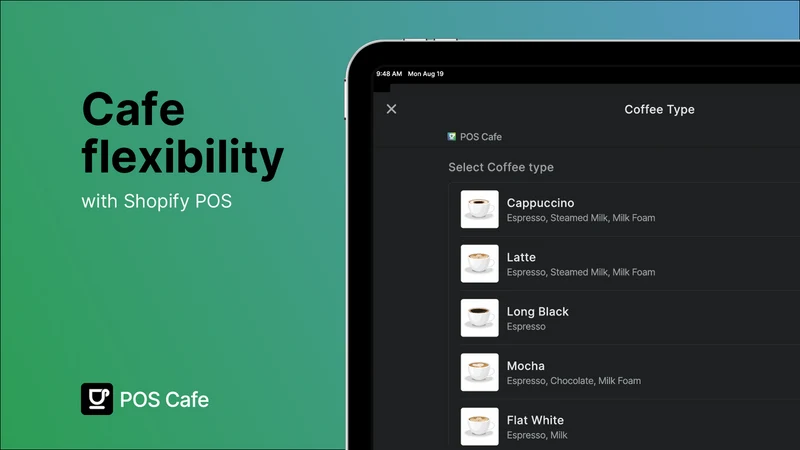Close the Coffee Type dialog

[391, 109]
